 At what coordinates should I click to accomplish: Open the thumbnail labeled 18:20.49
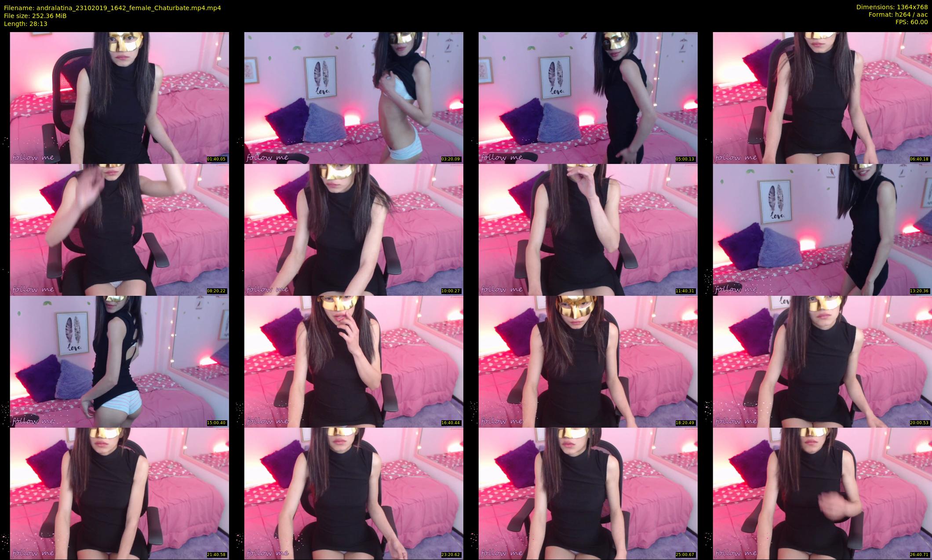588,361
